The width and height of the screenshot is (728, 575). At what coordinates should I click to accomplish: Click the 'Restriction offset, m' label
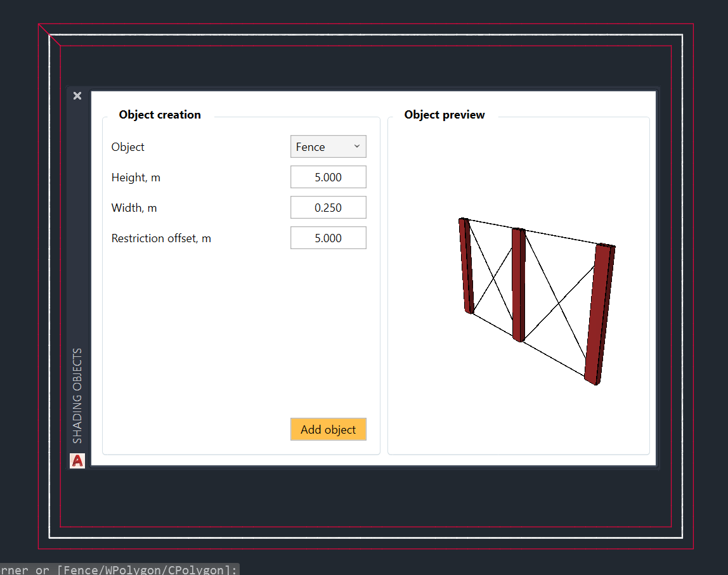[161, 238]
